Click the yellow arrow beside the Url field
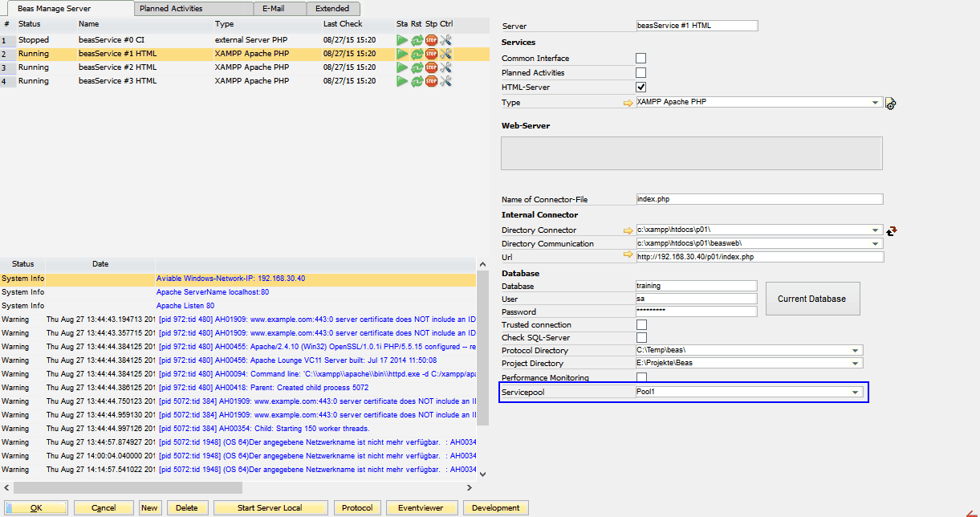The image size is (980, 517). 628,256
